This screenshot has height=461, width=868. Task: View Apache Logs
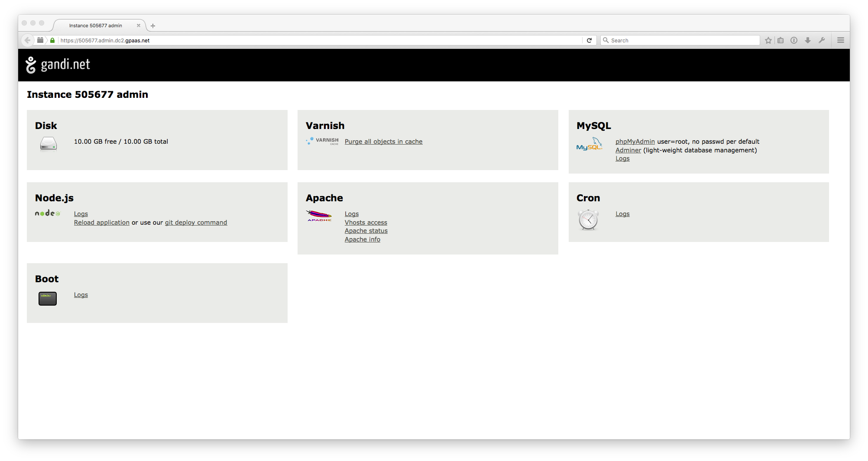[352, 214]
